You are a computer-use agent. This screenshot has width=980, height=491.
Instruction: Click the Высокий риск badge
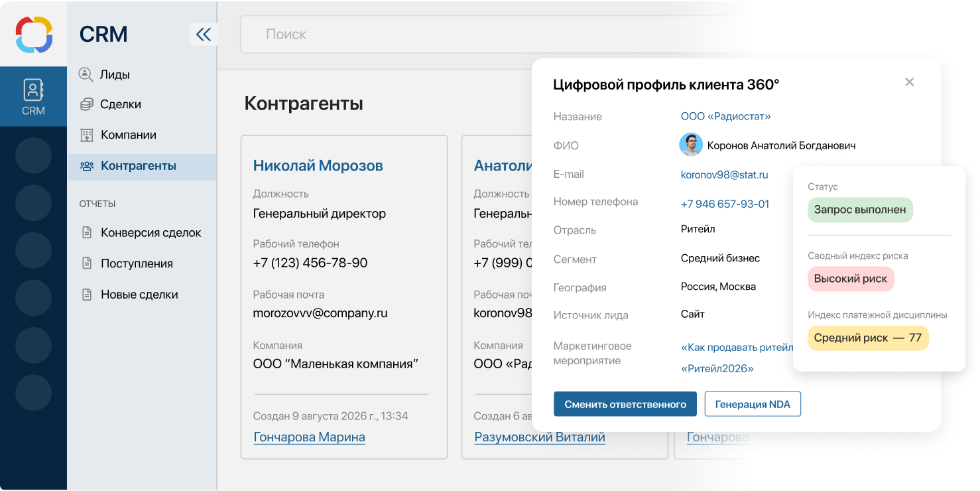pos(851,279)
